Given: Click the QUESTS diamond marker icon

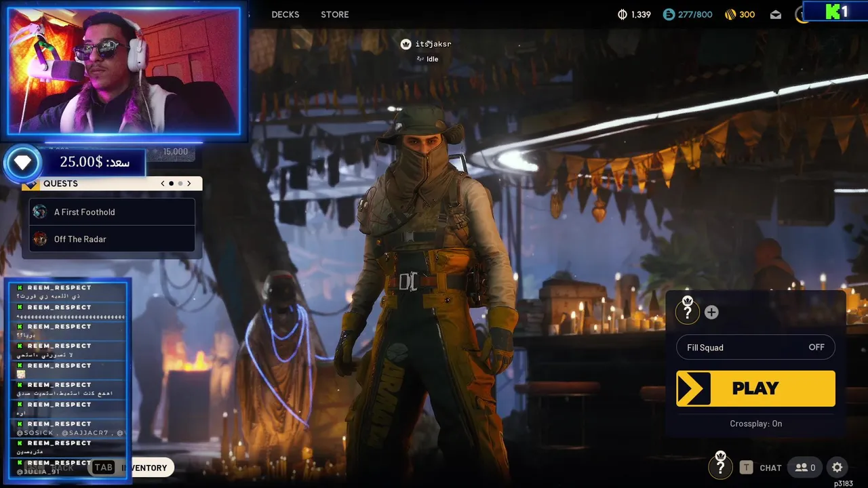Looking at the screenshot, I should click(x=32, y=184).
